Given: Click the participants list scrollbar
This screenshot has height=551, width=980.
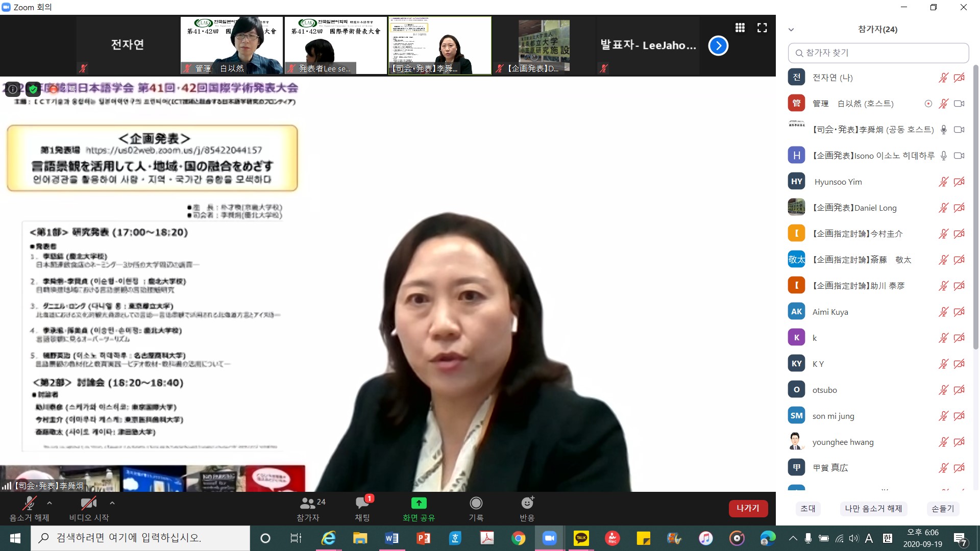Looking at the screenshot, I should point(975,204).
